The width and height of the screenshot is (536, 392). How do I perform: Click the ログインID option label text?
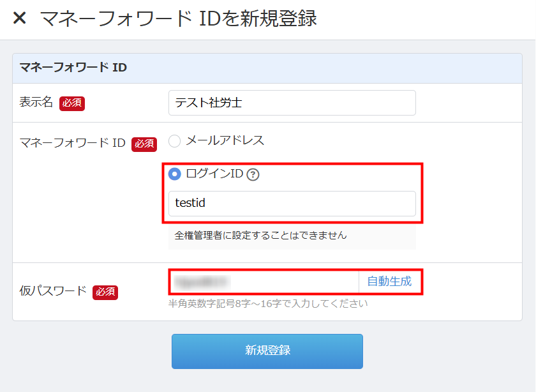tap(214, 174)
